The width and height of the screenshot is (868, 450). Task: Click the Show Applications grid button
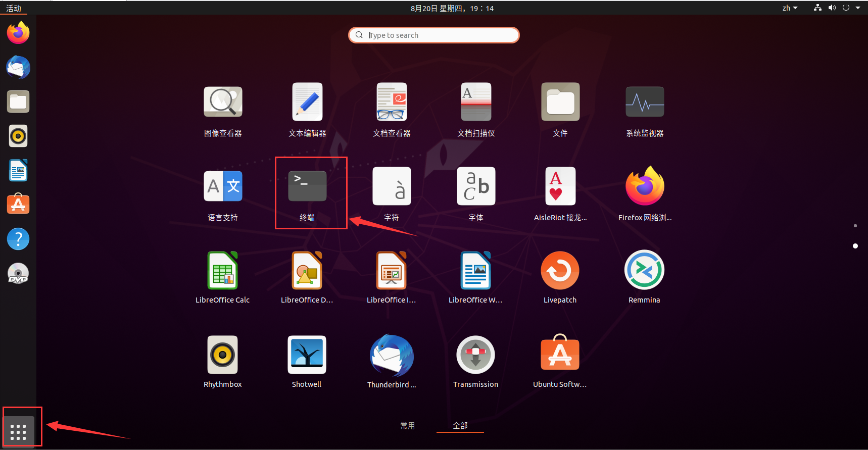(18, 432)
